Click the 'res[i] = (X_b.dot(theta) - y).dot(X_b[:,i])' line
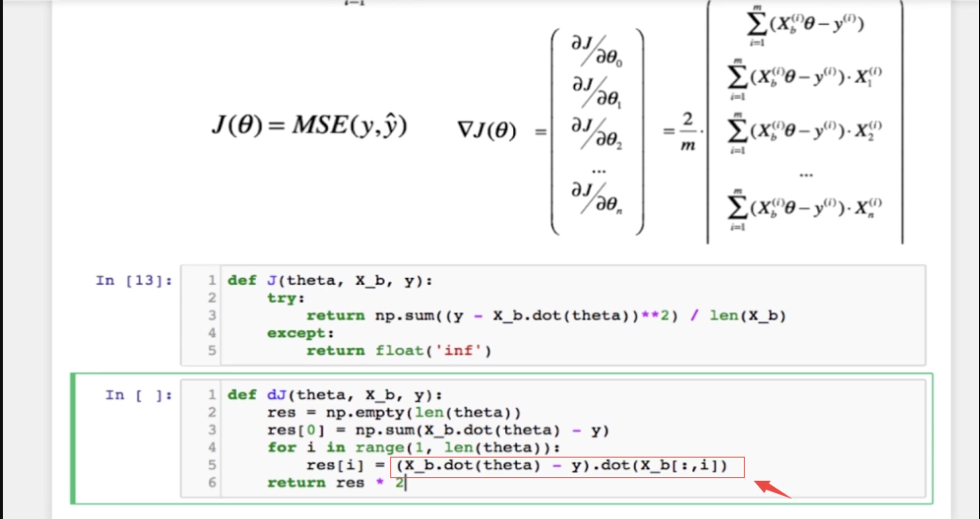Image resolution: width=980 pixels, height=519 pixels. [x=517, y=465]
